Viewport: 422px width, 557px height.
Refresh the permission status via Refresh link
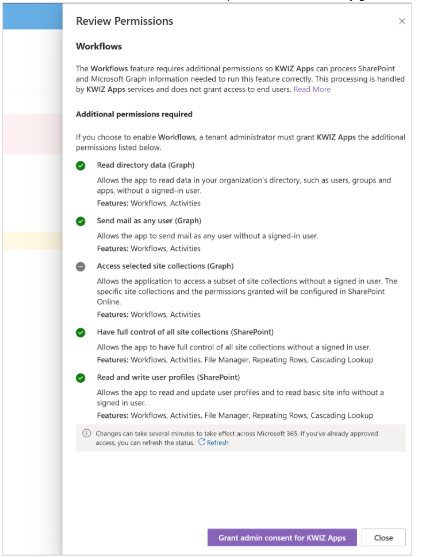pos(217,443)
